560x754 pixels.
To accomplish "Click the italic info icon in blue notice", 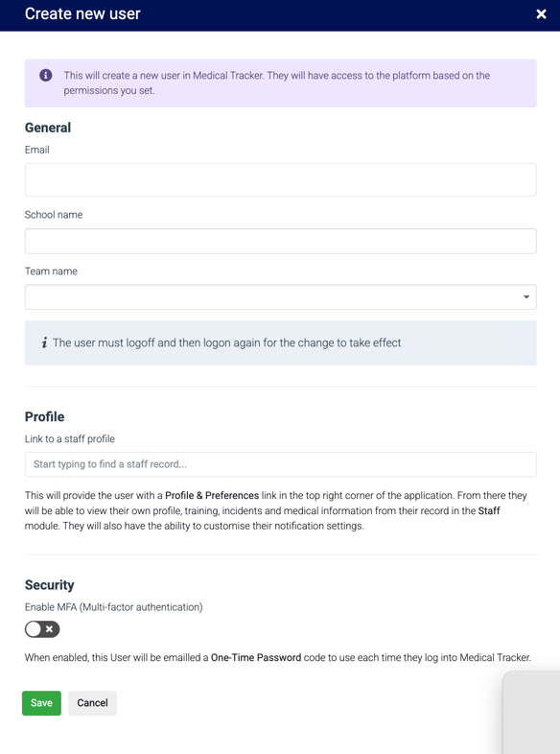I will point(44,342).
